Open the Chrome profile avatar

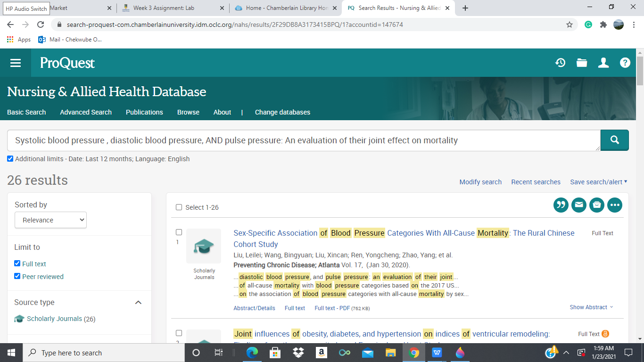619,25
